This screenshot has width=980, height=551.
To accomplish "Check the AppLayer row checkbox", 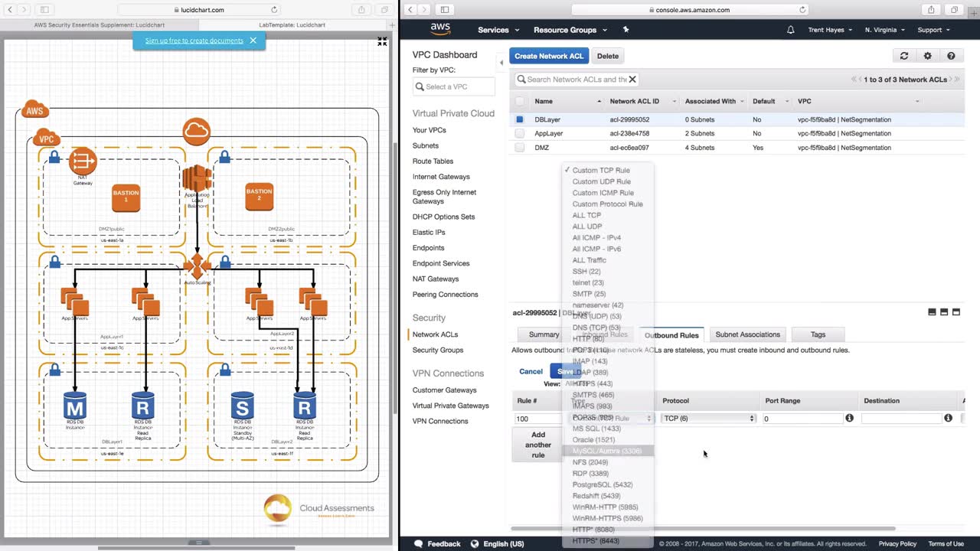I will click(520, 133).
